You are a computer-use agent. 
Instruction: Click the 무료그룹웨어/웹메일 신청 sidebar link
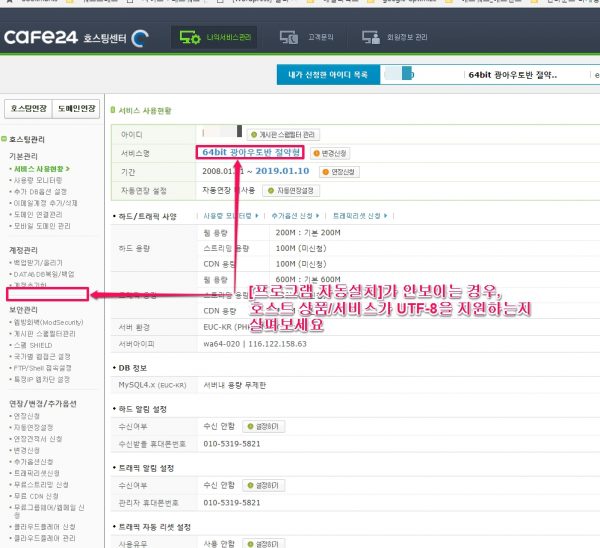49,511
